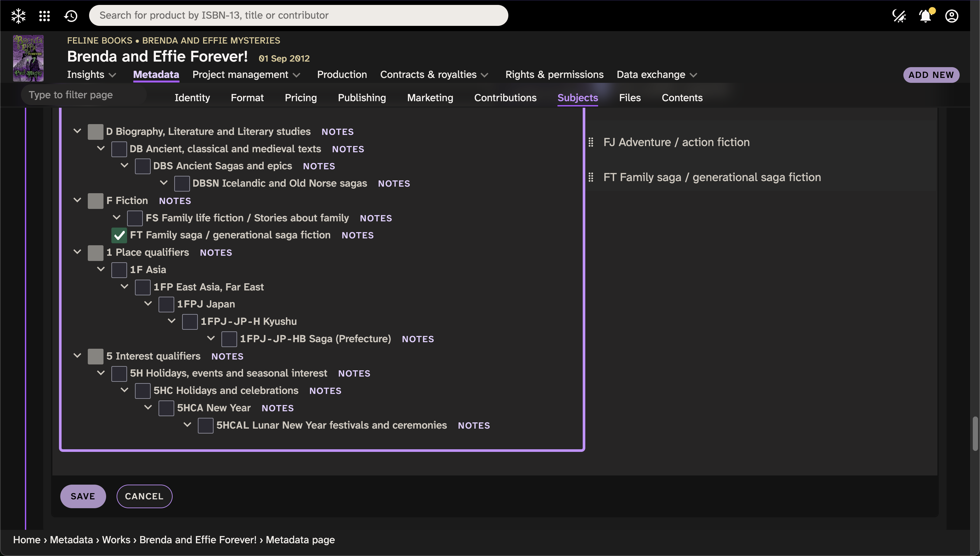Click the screen-cast icon near the bell

tap(899, 16)
